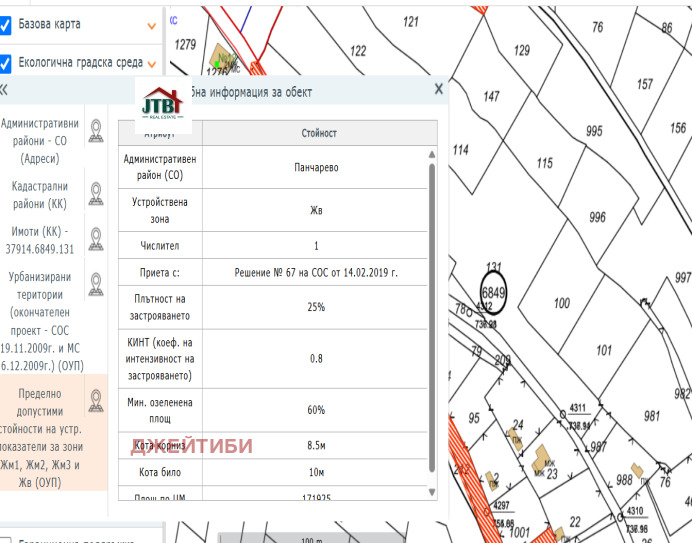Expand the Екологична градска среда dropdown arrow
Image resolution: width=692 pixels, height=543 pixels.
click(x=152, y=63)
